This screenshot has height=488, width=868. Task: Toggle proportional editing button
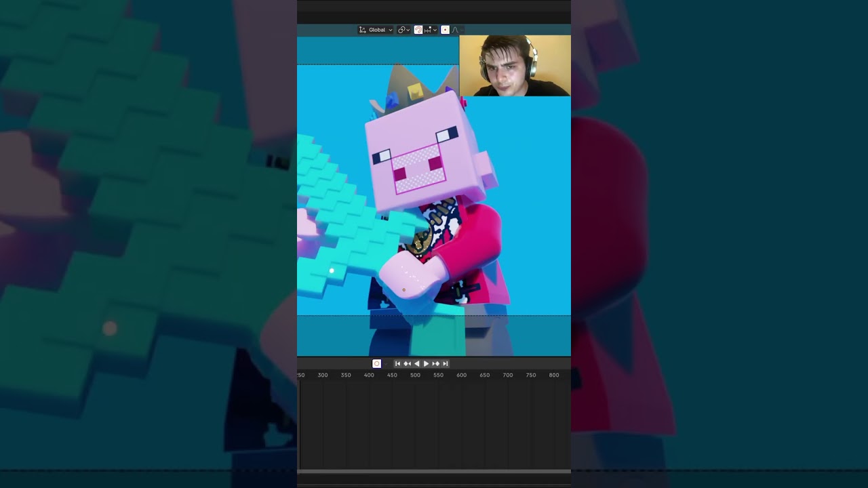pos(445,30)
